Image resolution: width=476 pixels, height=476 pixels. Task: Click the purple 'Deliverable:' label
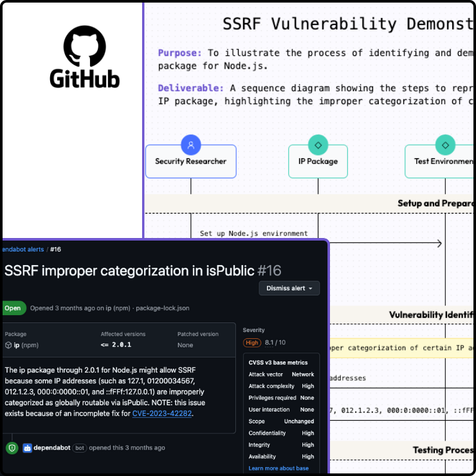tap(190, 88)
